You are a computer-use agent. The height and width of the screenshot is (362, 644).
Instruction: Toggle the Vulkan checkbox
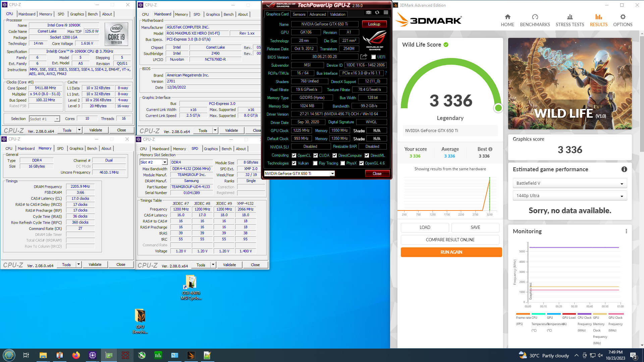coord(294,163)
